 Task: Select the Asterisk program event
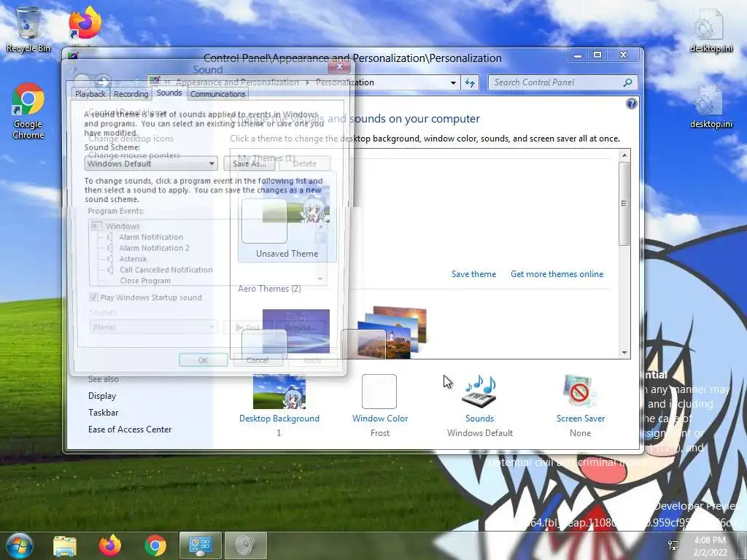click(133, 259)
